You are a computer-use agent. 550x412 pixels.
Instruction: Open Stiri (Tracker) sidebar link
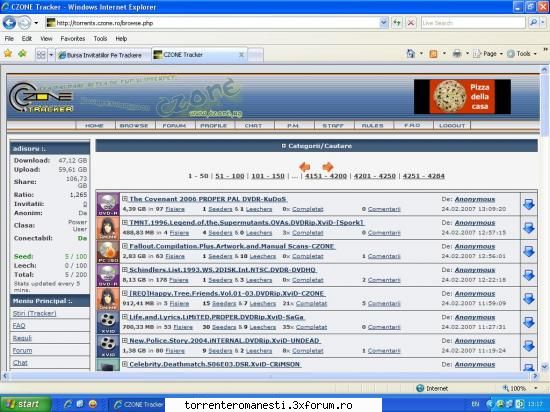click(34, 313)
